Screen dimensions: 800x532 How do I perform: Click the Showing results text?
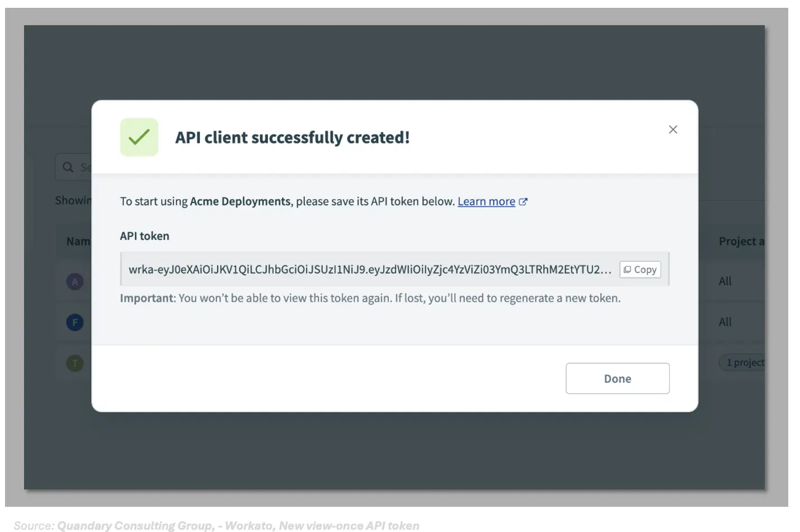pyautogui.click(x=73, y=200)
